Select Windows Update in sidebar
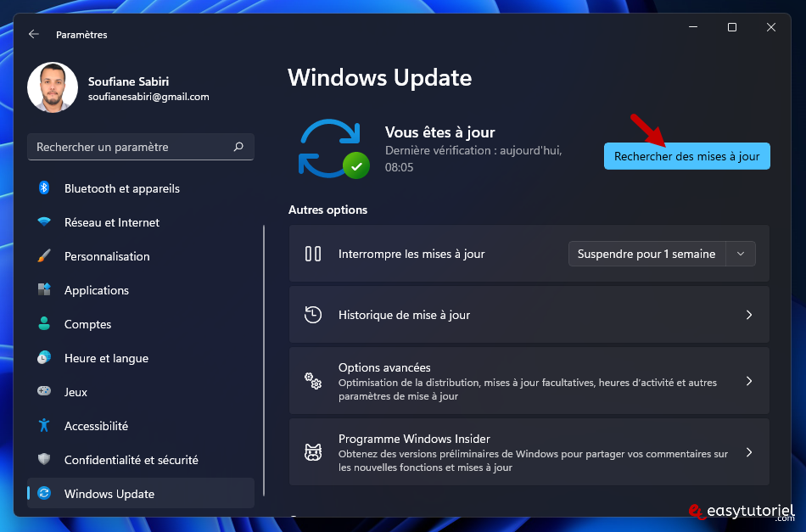The height and width of the screenshot is (532, 806). click(140, 494)
